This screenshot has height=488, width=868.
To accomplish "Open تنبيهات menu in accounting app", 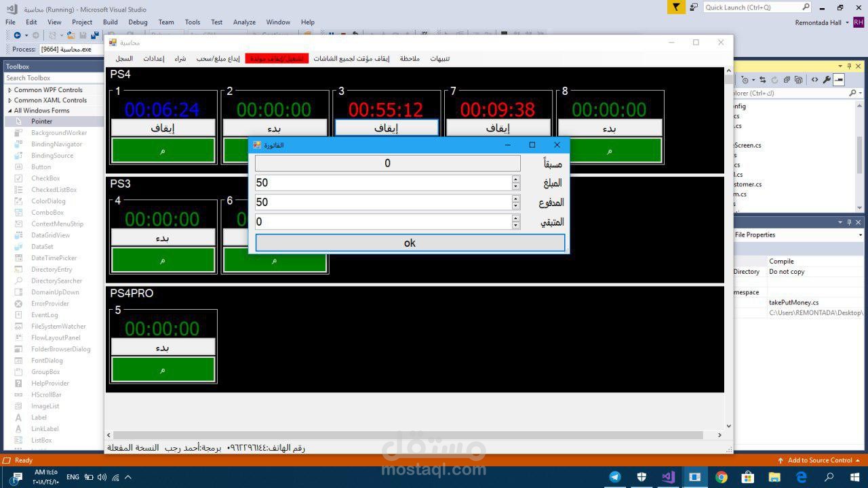I will (439, 59).
